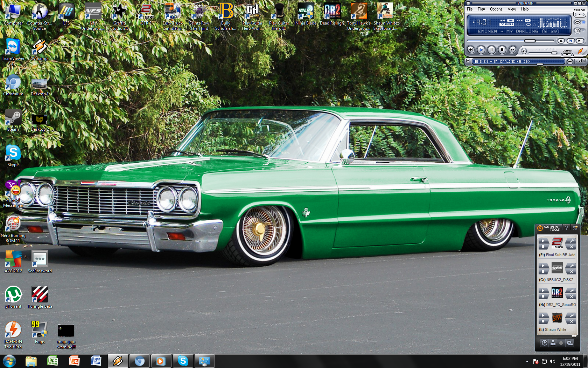Open the Tunngle beta desktop icon
The image size is (588, 368).
pos(40,297)
